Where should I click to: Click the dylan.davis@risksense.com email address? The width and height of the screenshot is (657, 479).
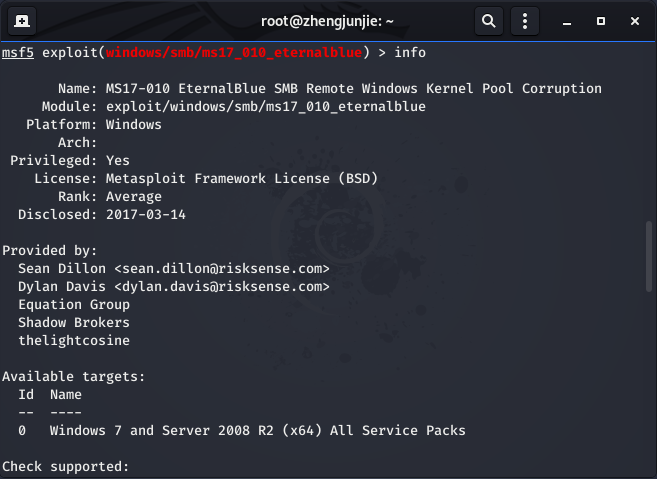pyautogui.click(x=222, y=287)
